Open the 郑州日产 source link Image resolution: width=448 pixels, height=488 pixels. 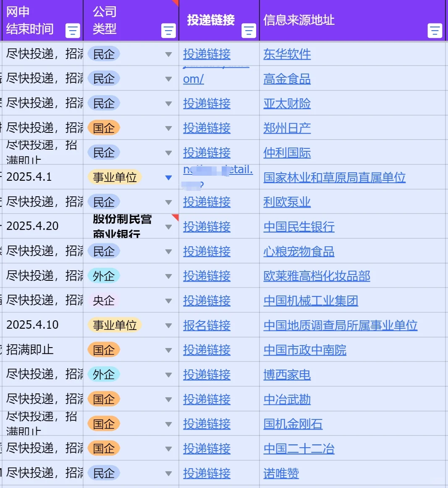pos(287,128)
